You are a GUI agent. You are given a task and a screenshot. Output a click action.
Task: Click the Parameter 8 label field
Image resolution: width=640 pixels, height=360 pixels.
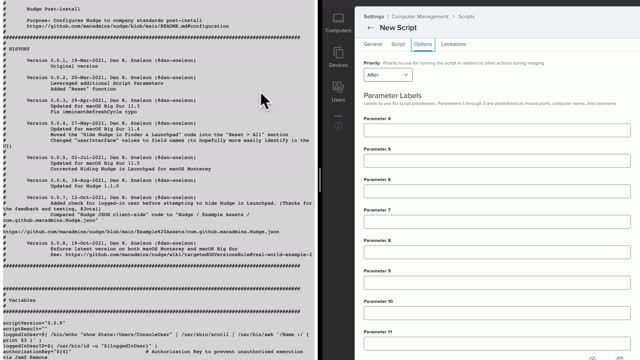point(497,252)
